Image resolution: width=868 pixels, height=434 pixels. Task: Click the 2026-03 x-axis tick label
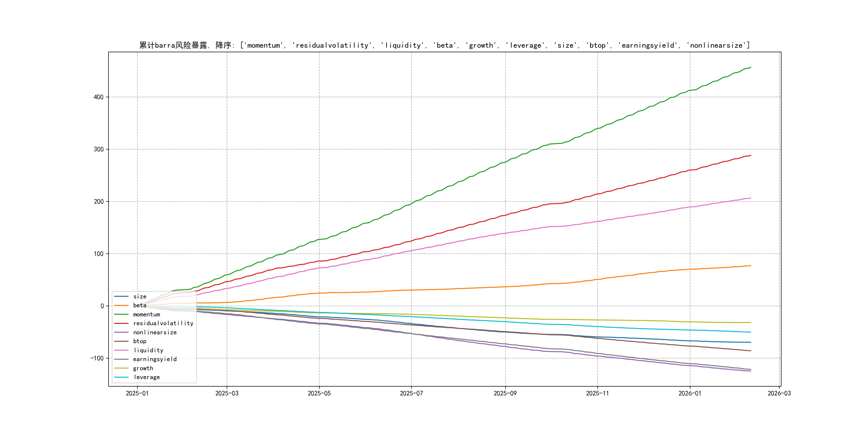[x=779, y=394]
